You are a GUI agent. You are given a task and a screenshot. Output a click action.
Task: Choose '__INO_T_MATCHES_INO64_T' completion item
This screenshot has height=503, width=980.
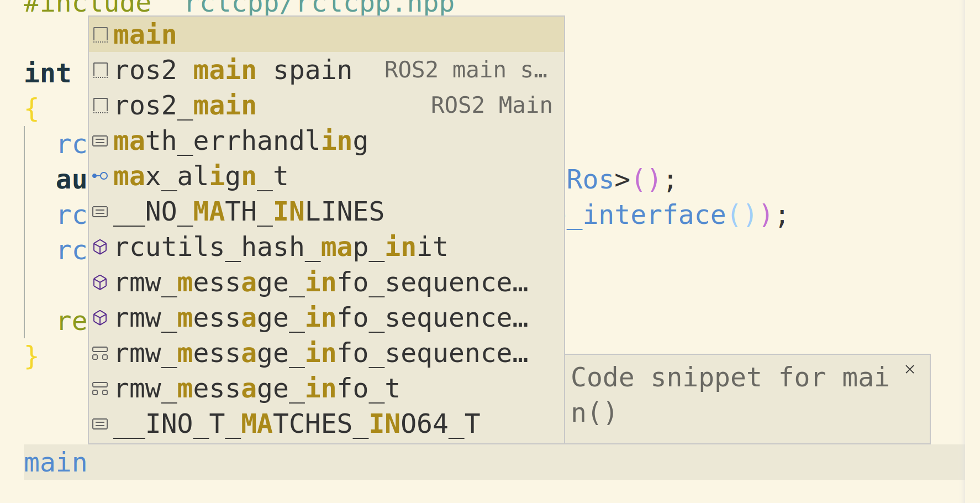(x=326, y=423)
